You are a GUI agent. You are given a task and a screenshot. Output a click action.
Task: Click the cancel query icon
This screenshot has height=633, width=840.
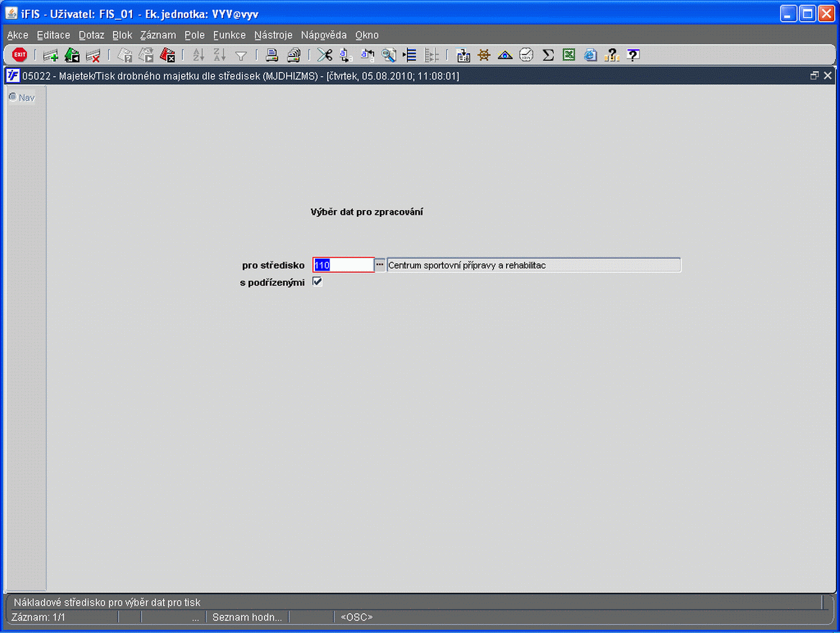(167, 56)
